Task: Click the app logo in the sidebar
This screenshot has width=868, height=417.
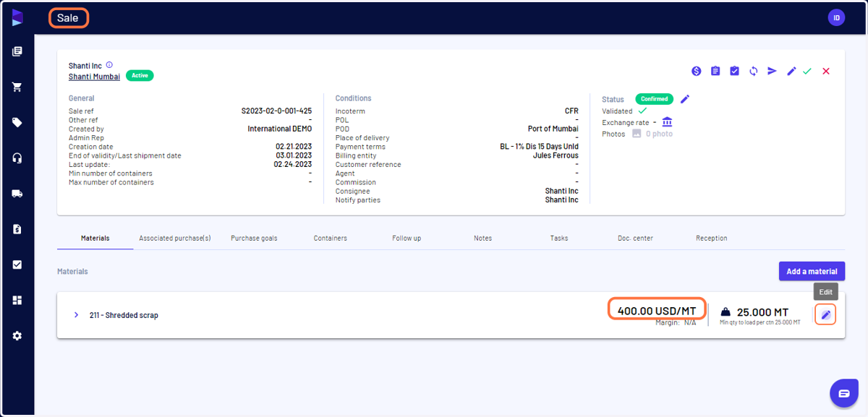Action: tap(17, 18)
